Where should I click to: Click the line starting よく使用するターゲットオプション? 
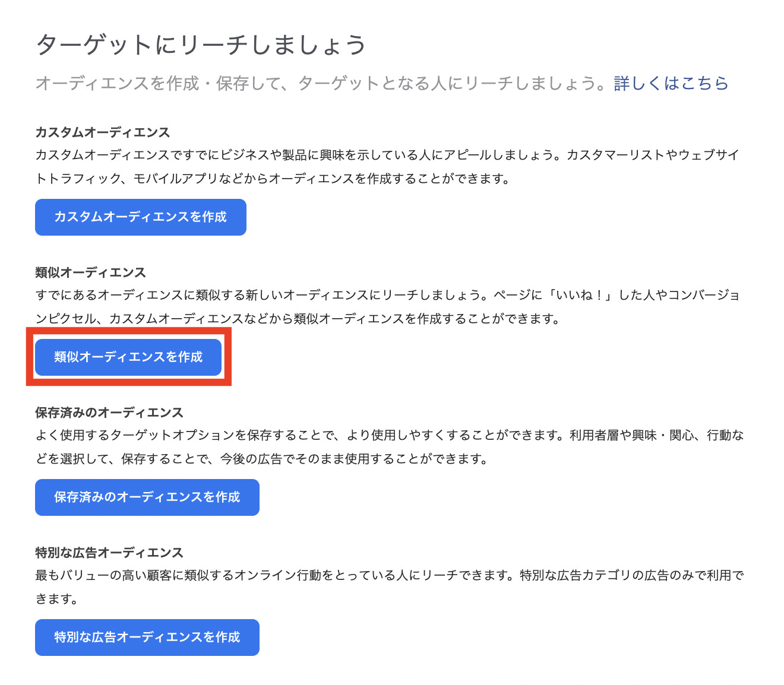pyautogui.click(x=389, y=435)
